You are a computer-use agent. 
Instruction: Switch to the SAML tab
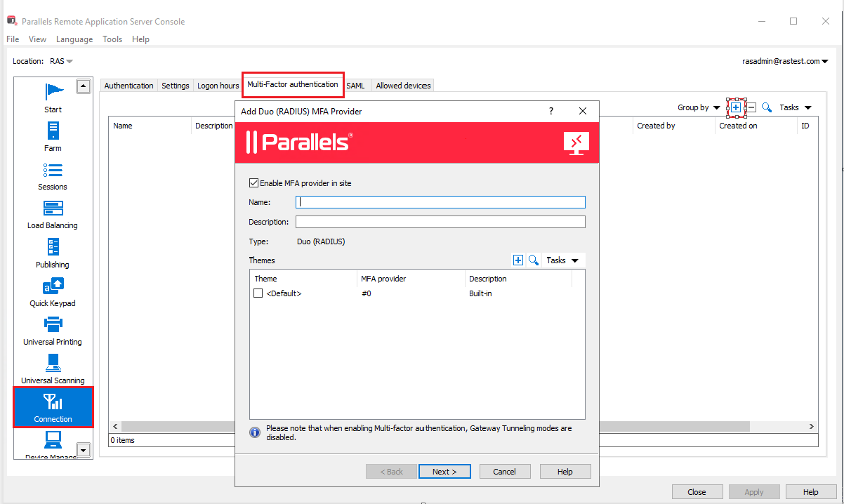click(355, 86)
